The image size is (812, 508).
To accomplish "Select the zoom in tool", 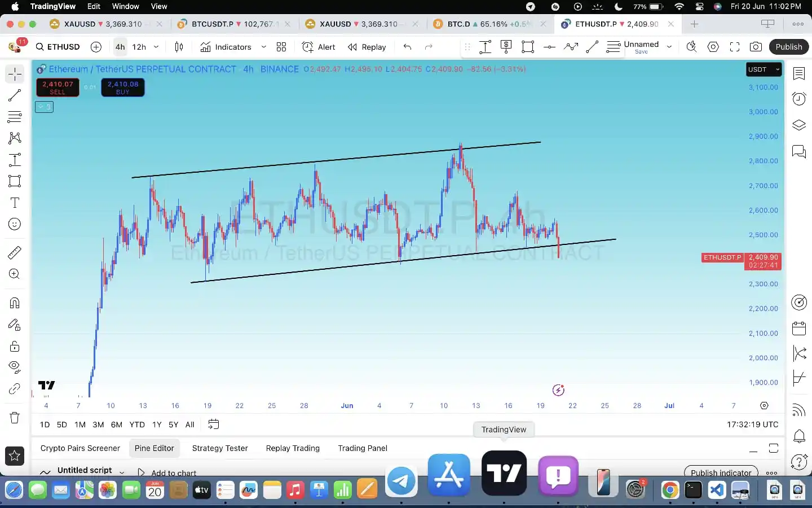I will [x=15, y=274].
